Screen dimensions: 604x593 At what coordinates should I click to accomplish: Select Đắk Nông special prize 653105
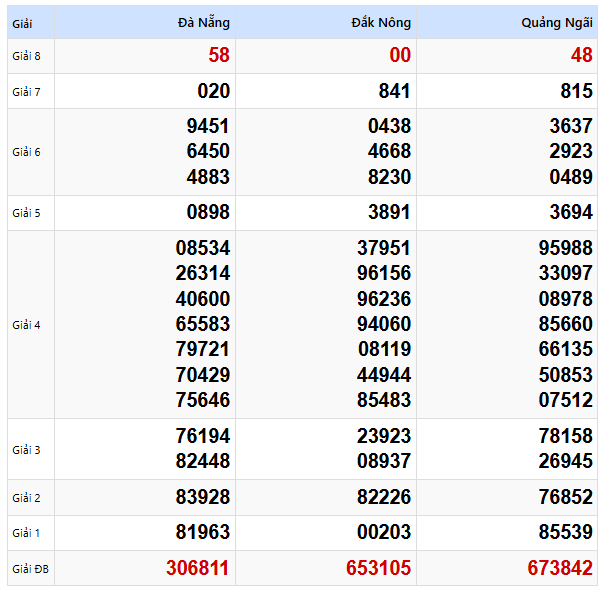(x=378, y=568)
